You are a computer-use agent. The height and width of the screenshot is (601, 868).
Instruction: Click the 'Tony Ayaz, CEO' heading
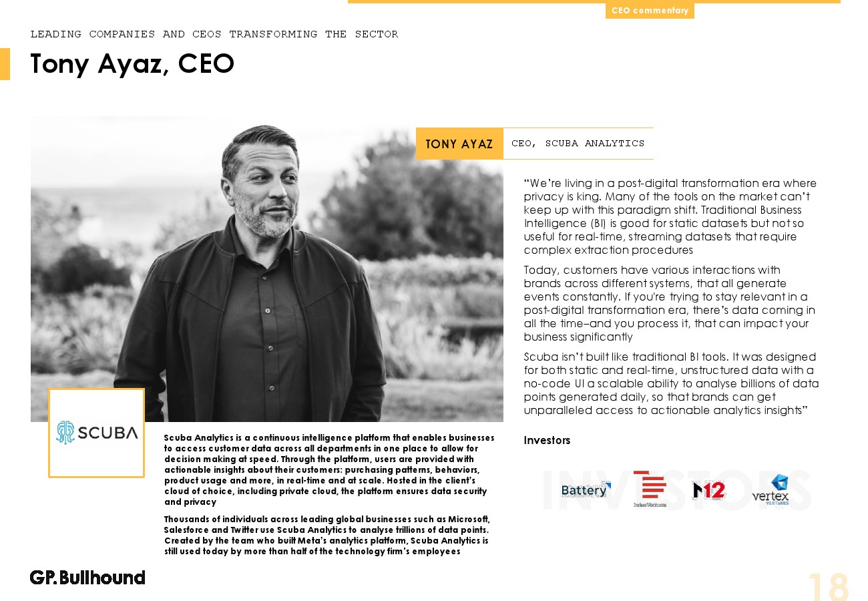(132, 64)
